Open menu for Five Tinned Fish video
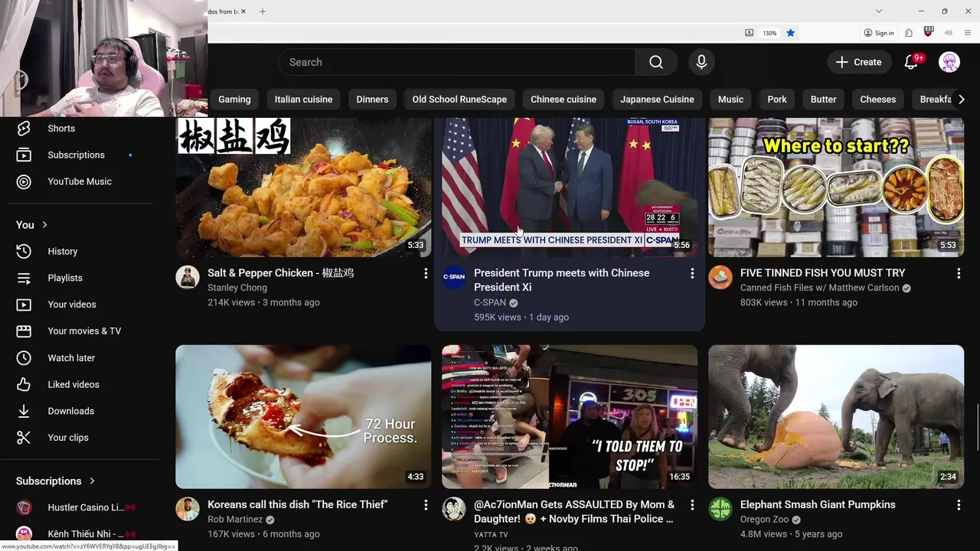 coord(959,273)
